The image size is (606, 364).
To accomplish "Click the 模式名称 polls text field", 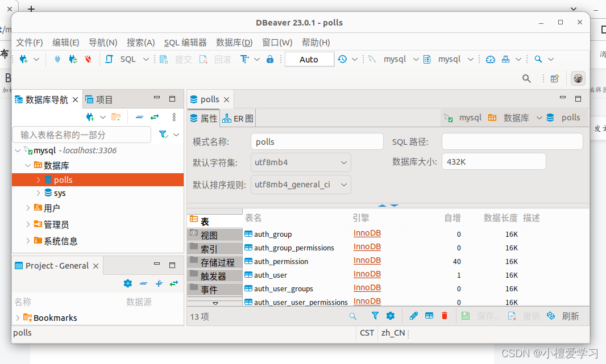I will [x=317, y=141].
